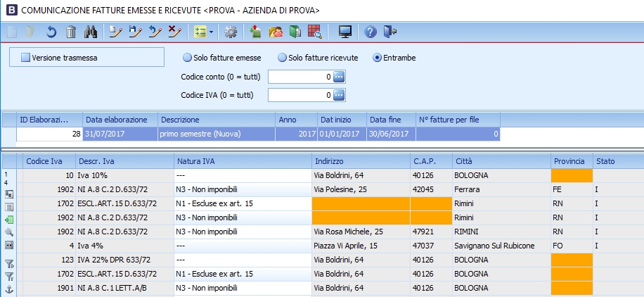Click the NI A.8 C.1 LETT.A/B cell

(125, 288)
